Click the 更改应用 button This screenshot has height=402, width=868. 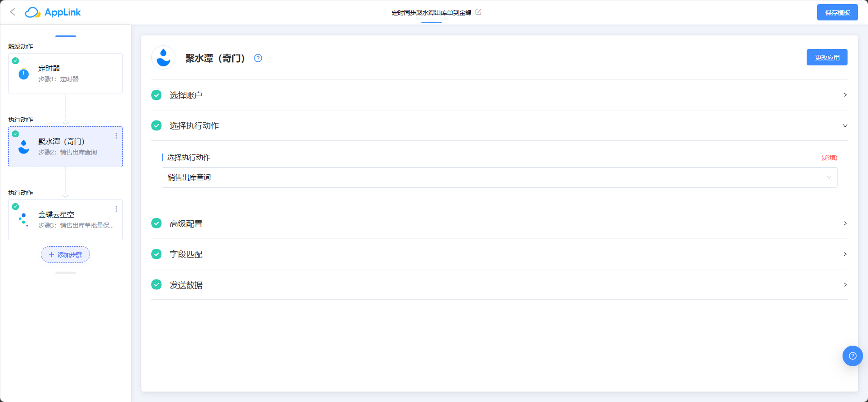click(827, 57)
